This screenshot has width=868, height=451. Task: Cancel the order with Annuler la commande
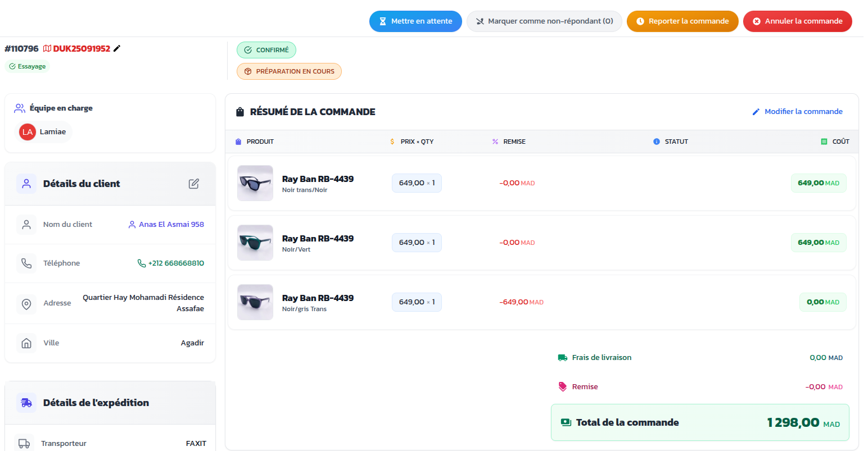[797, 21]
